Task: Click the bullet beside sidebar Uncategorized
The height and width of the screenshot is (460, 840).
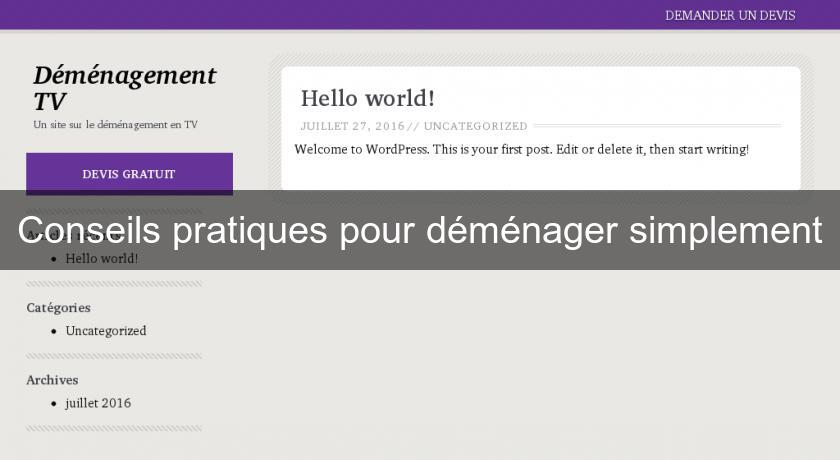Action: pos(54,332)
